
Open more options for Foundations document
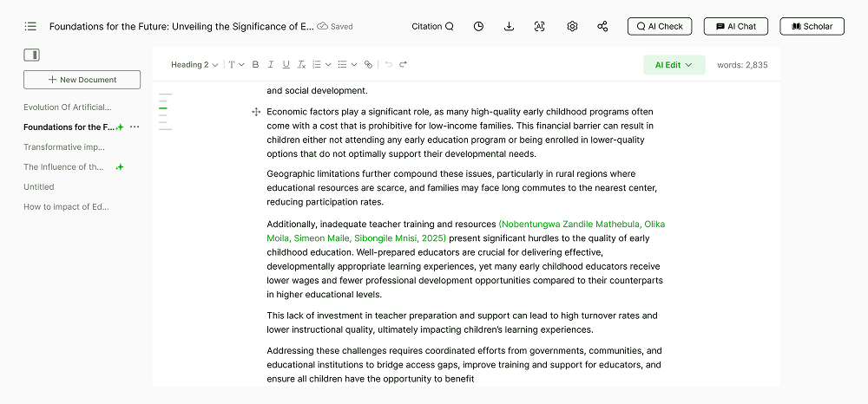(135, 127)
